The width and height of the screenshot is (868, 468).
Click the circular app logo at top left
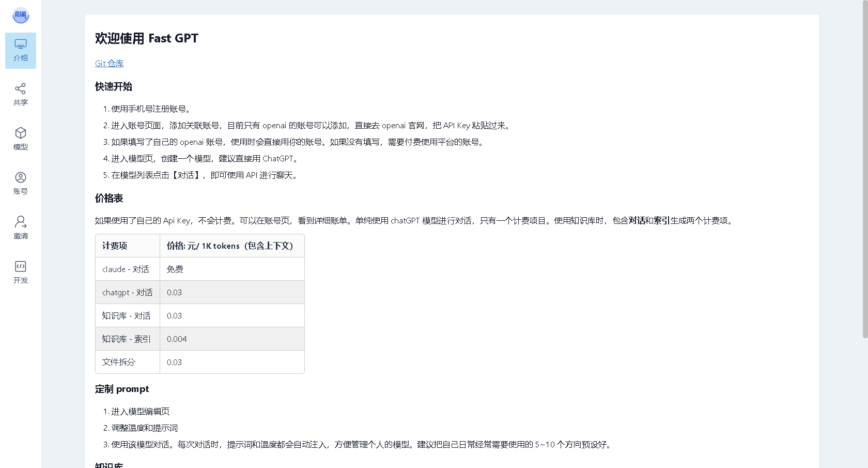(x=20, y=16)
